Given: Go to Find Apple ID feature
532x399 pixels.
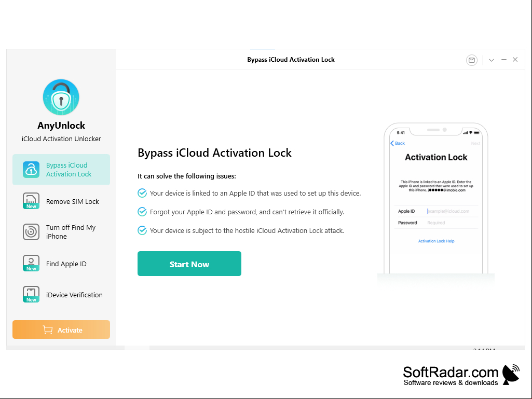Looking at the screenshot, I should [x=61, y=264].
